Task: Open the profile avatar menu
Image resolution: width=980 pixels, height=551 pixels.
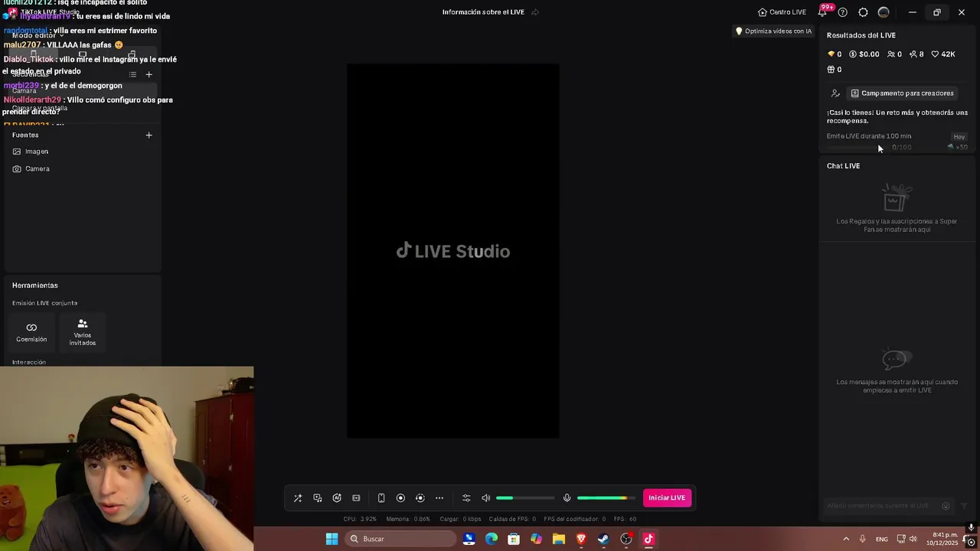Action: click(884, 12)
